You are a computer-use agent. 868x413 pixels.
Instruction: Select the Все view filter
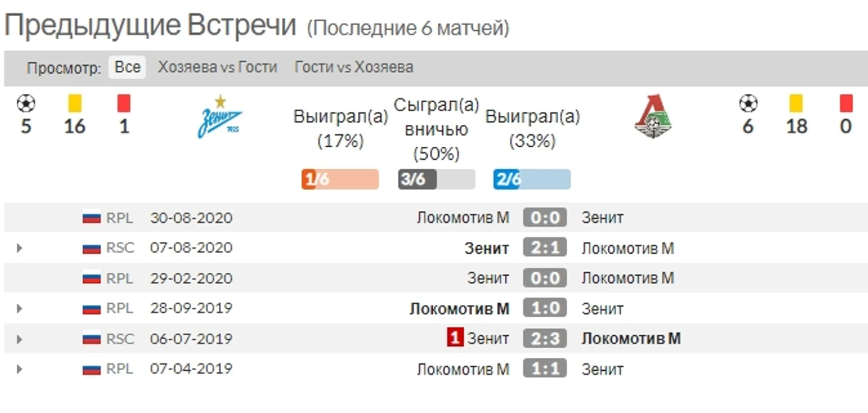[x=127, y=67]
